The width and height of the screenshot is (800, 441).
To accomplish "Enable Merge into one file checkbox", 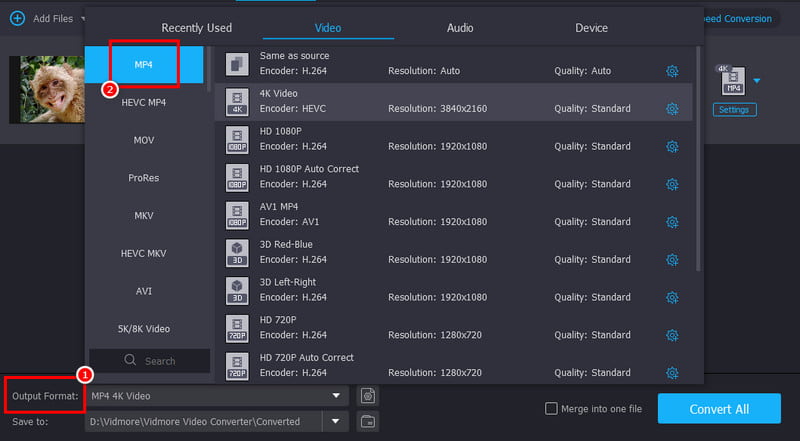I will pos(551,408).
